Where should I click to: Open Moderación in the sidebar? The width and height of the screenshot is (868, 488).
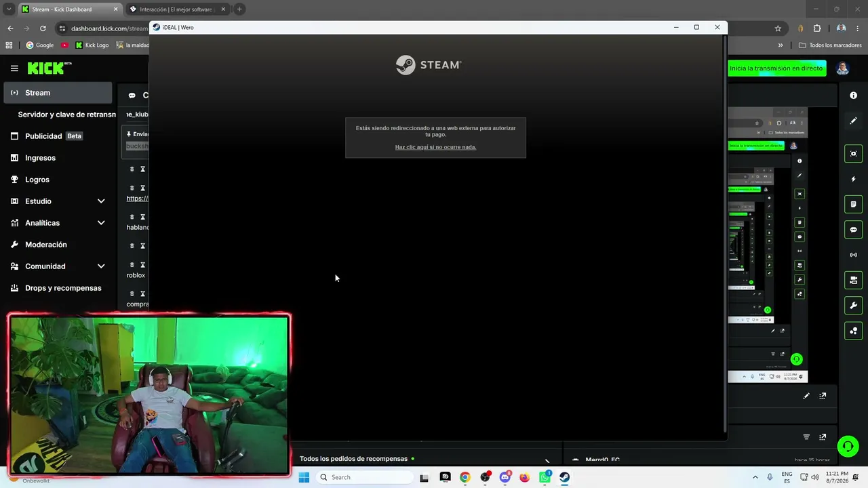tap(46, 245)
